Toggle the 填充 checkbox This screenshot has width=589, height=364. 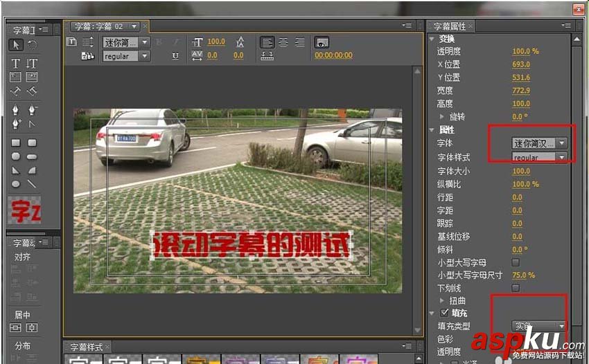(x=444, y=312)
